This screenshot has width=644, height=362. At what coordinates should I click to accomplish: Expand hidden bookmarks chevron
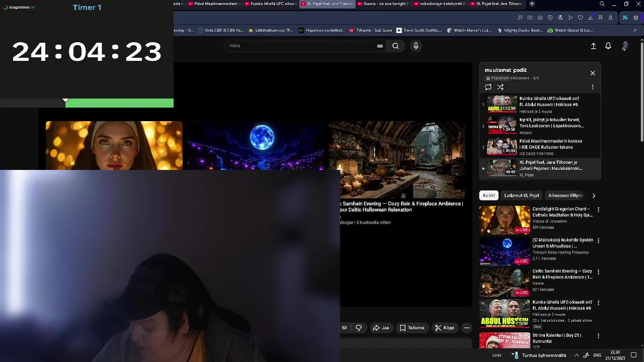635,30
